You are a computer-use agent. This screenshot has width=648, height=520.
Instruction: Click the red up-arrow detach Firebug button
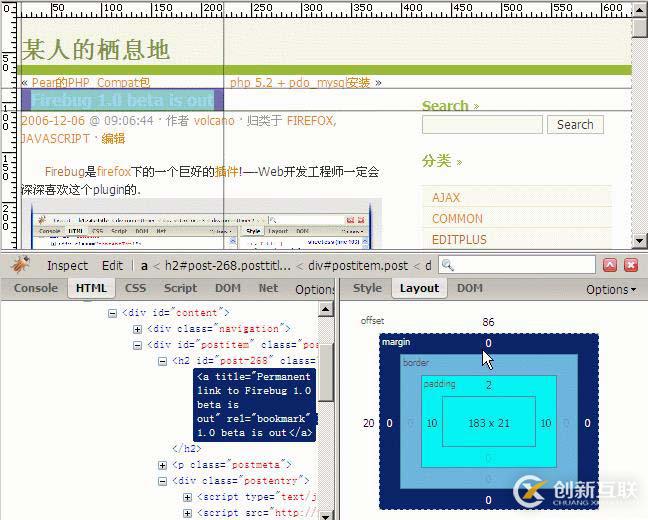(610, 265)
